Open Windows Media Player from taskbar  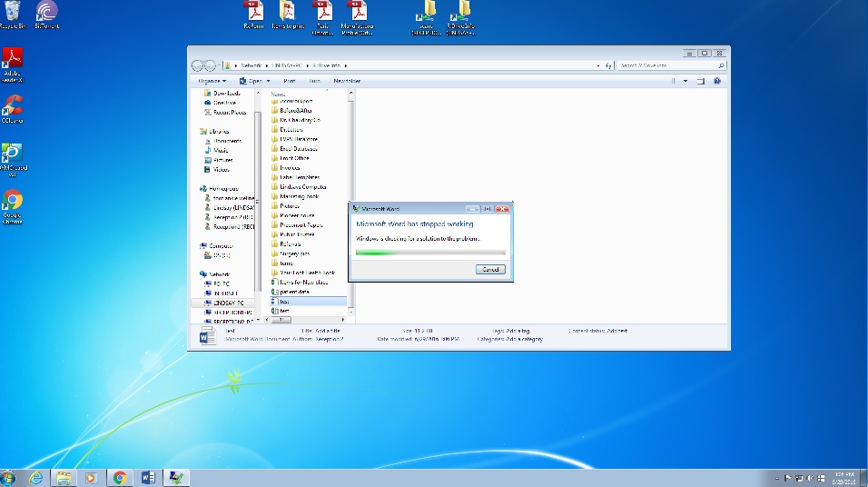pos(91,478)
